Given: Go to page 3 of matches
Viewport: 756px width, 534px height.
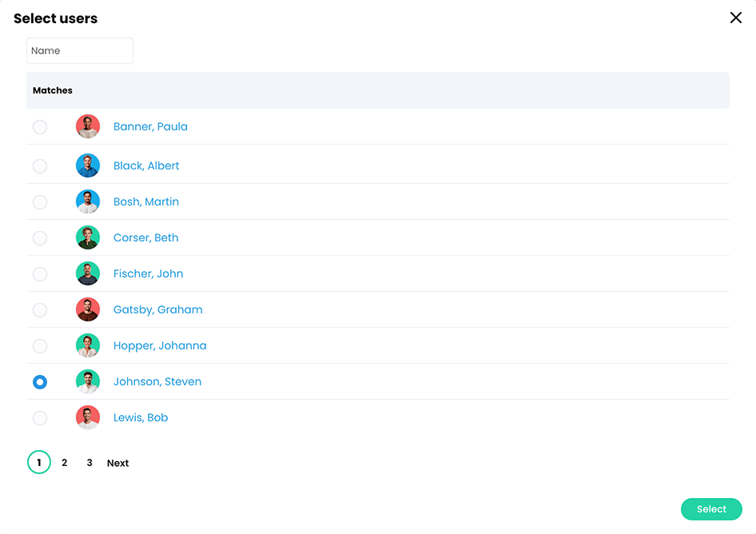Looking at the screenshot, I should coord(89,462).
